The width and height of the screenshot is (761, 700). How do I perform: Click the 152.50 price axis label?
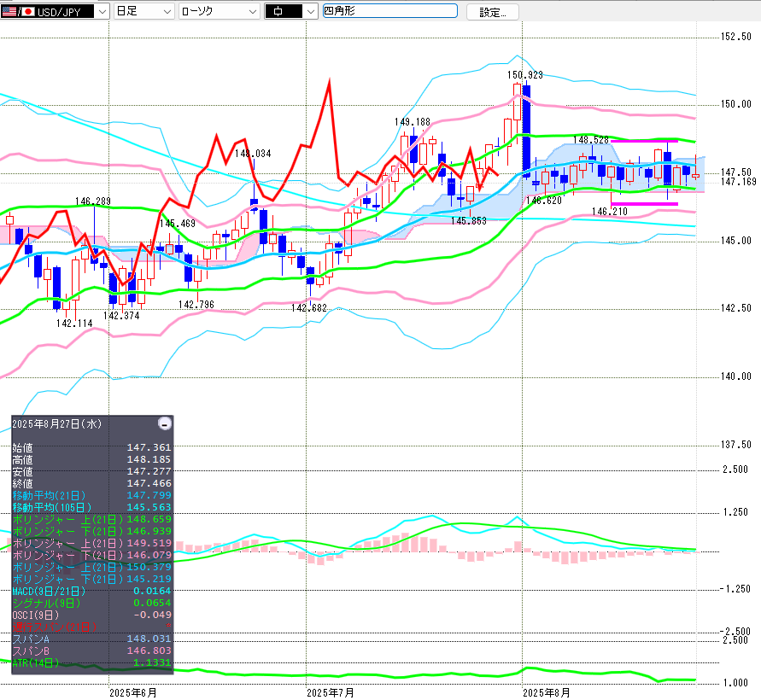tap(735, 37)
